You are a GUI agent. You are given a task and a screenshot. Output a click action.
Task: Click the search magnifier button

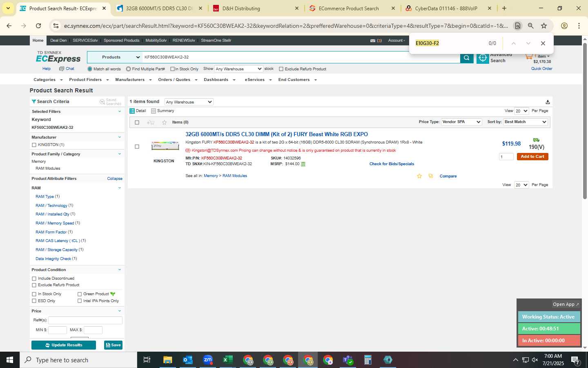(466, 58)
